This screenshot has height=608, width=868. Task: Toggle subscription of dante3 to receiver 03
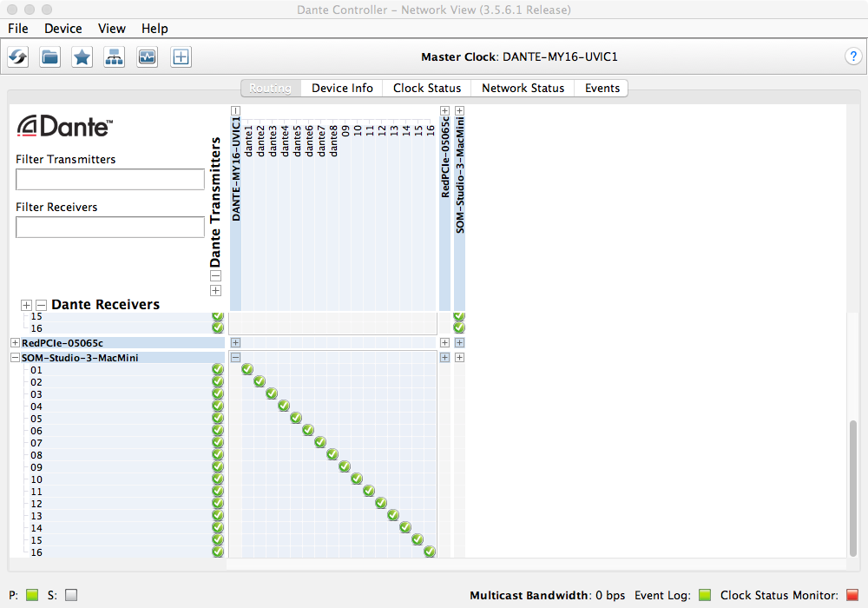(272, 393)
